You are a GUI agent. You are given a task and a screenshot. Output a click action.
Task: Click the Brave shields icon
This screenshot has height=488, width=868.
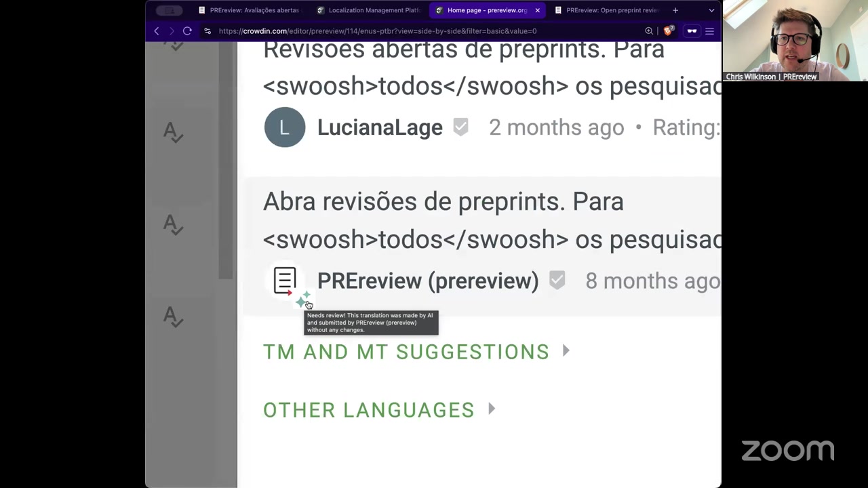669,30
